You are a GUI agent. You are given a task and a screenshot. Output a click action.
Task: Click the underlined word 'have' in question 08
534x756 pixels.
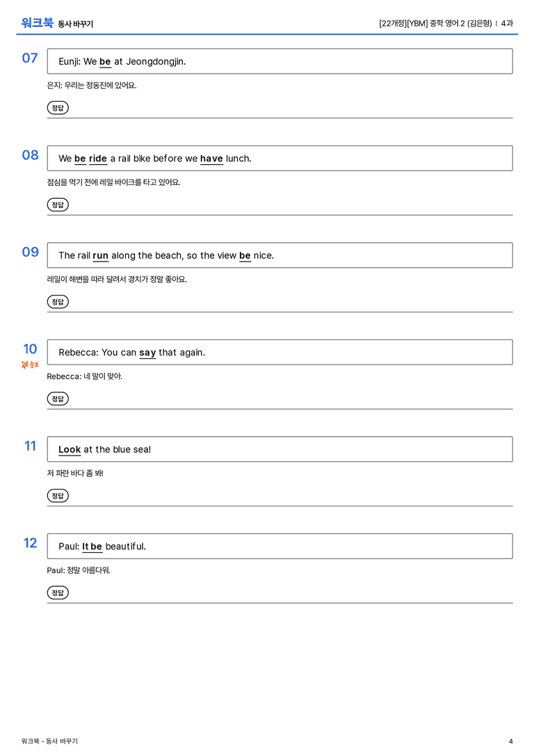click(211, 159)
